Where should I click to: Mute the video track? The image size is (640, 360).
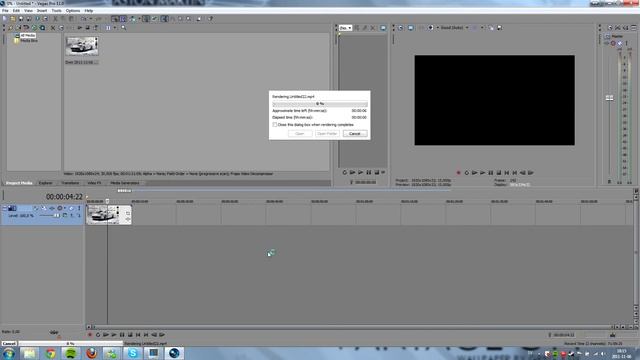71,208
